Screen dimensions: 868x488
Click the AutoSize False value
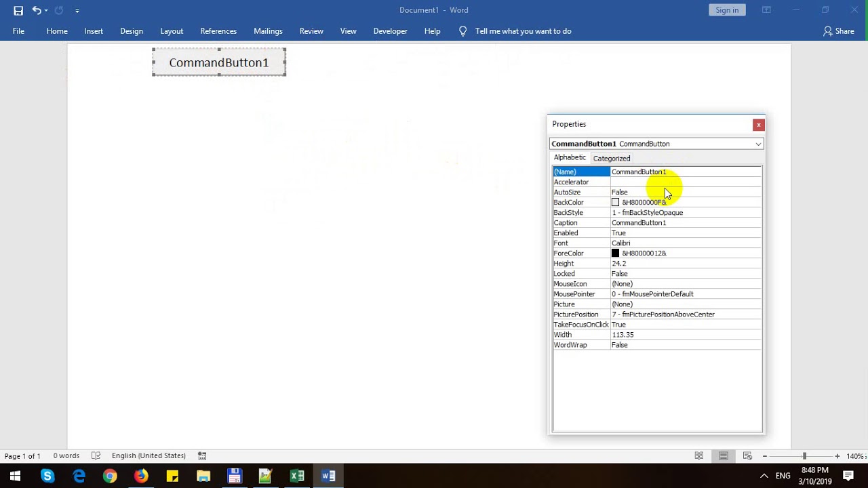[x=620, y=192]
